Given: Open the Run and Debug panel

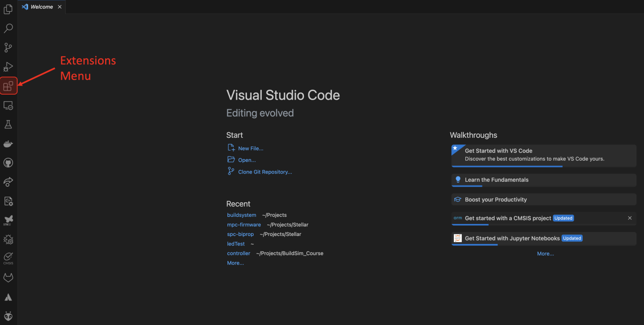Looking at the screenshot, I should [x=8, y=66].
